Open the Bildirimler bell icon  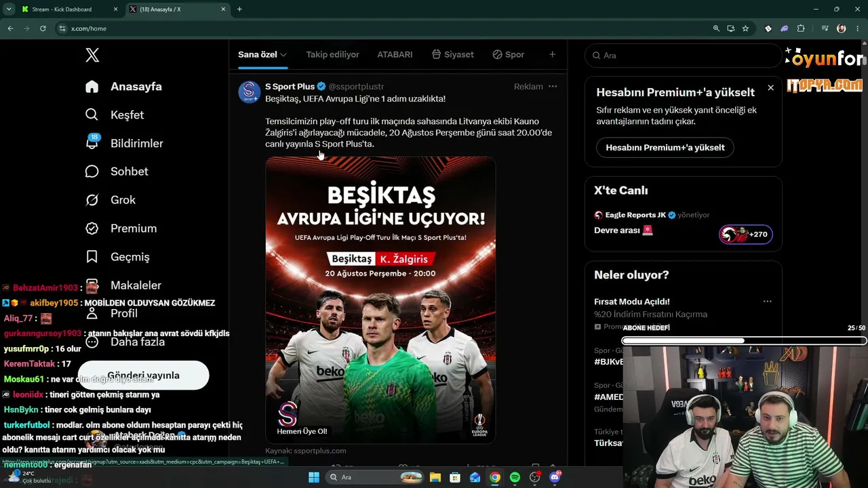(x=92, y=142)
